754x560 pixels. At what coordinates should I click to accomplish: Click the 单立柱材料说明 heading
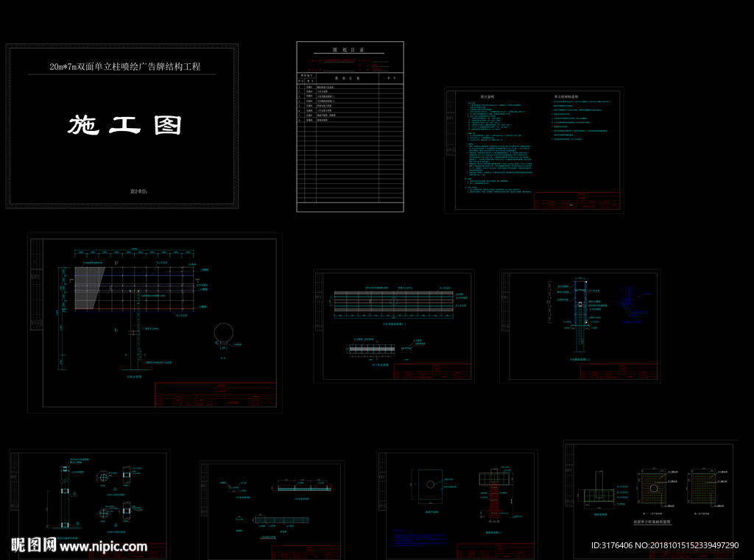[566, 97]
